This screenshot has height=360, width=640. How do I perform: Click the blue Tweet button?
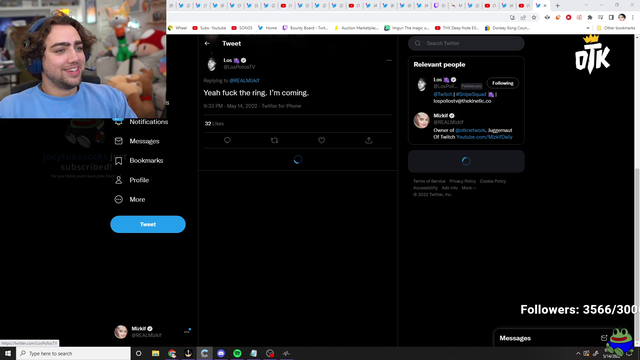point(148,224)
